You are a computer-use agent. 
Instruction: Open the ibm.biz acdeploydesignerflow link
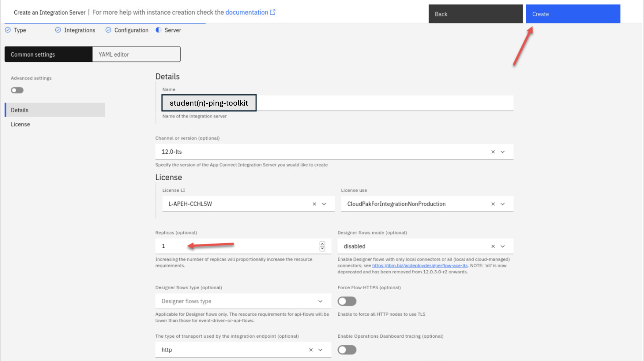[420, 266]
